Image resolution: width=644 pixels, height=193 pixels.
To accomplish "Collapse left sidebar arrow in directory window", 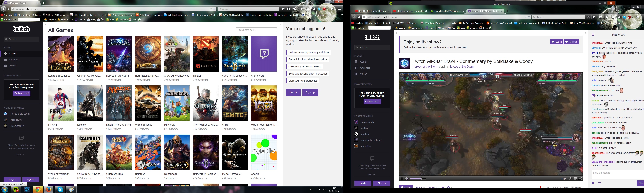I will pyautogui.click(x=45, y=25).
